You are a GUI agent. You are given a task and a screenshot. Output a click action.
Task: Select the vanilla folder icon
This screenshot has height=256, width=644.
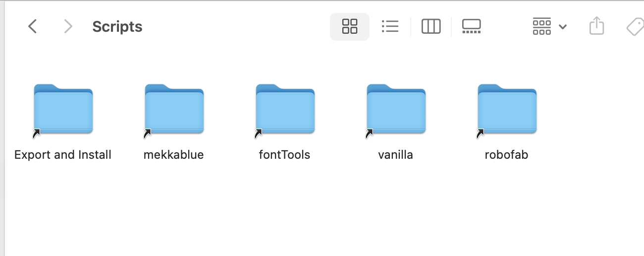tap(396, 110)
